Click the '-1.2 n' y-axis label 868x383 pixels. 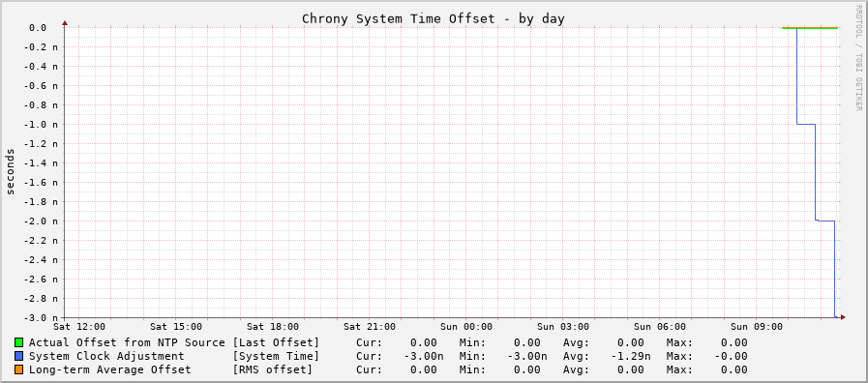(x=41, y=144)
